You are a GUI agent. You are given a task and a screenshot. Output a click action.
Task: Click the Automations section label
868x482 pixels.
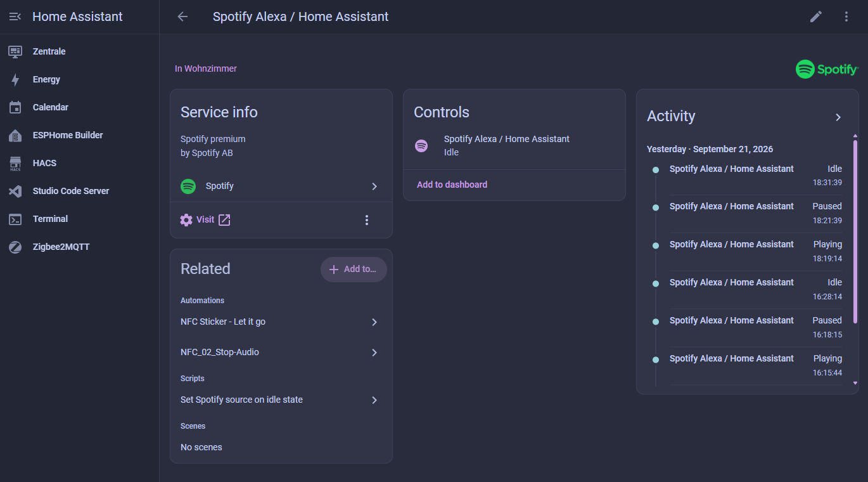tap(202, 301)
